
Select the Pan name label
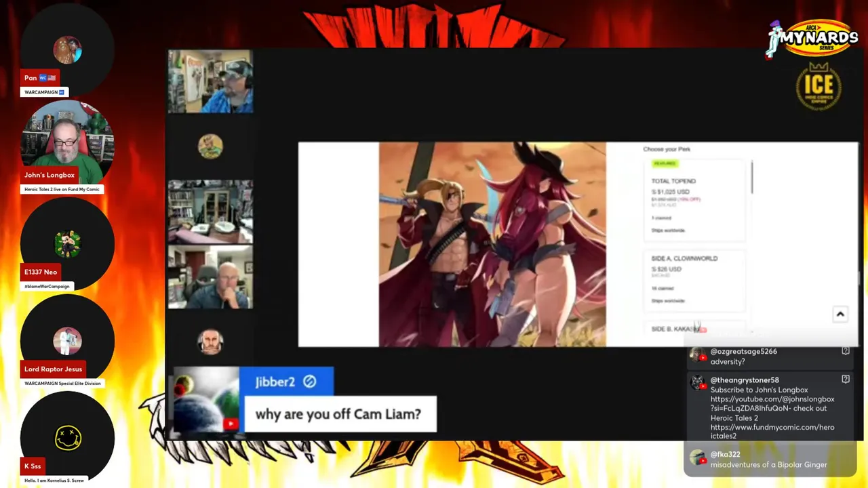[x=40, y=78]
